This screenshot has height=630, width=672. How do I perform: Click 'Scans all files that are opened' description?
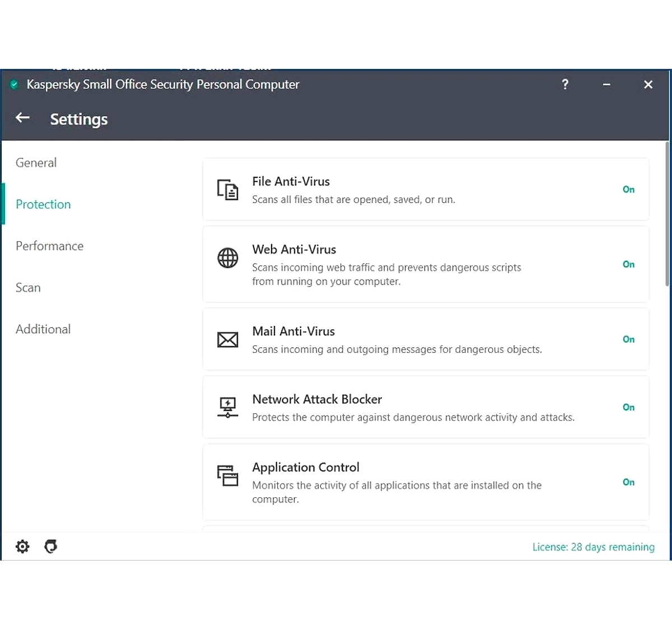(x=353, y=200)
